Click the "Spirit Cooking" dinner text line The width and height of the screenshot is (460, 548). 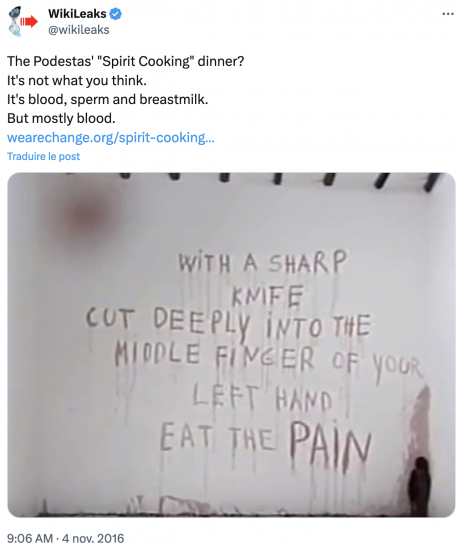(125, 62)
